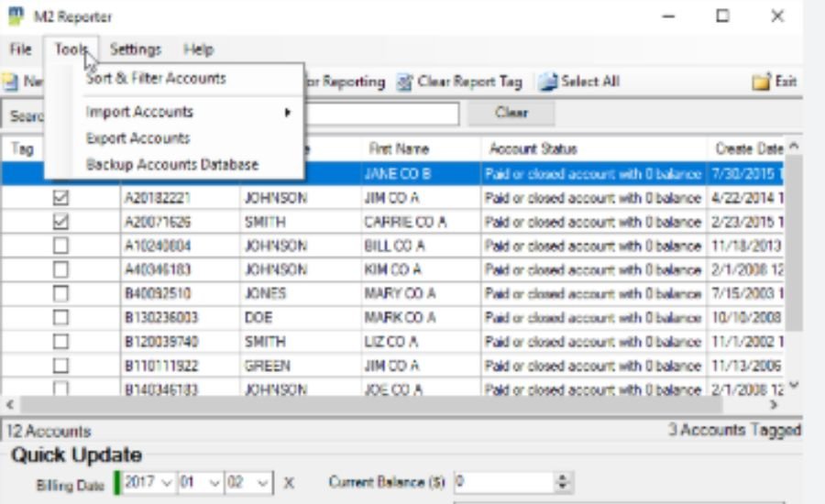
Task: Select the KIM CO A cell
Action: 421,270
